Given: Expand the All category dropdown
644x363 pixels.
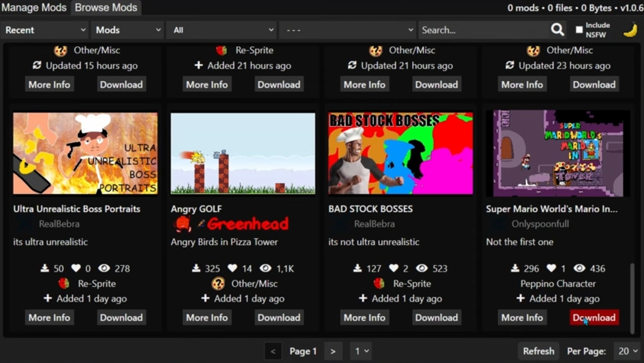Looking at the screenshot, I should click(x=222, y=30).
